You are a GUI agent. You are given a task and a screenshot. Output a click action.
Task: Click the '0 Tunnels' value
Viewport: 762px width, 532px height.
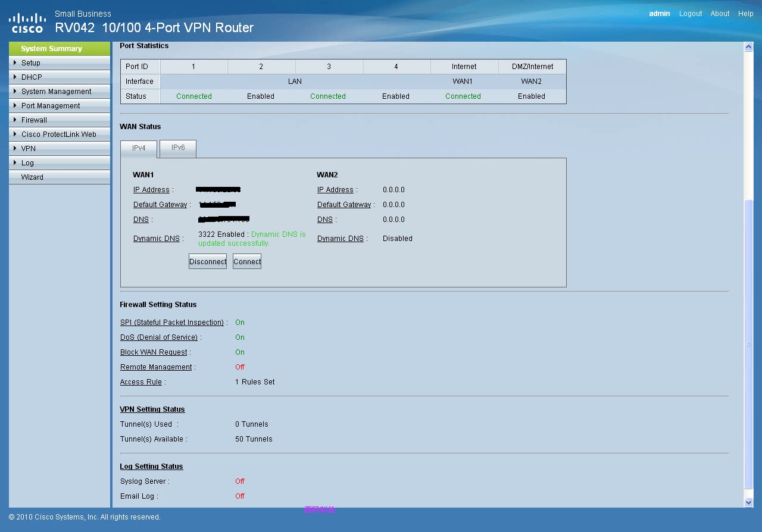(x=252, y=424)
